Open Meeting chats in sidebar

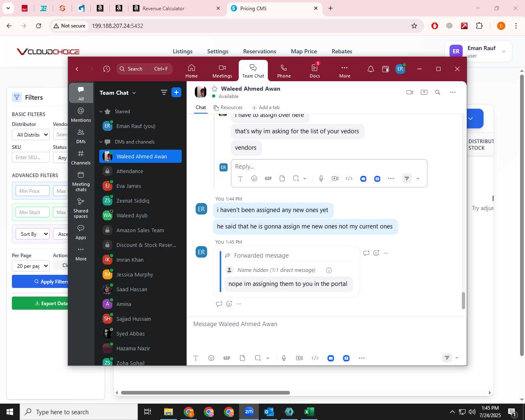point(81,181)
